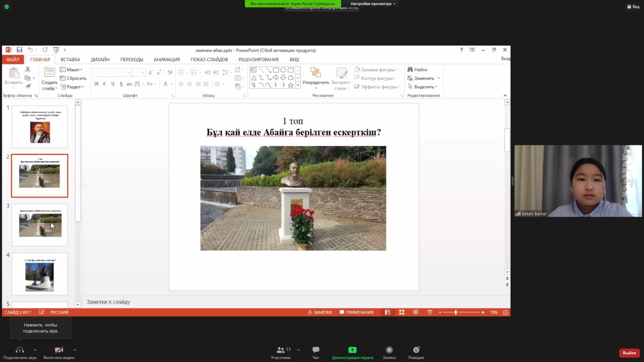Toggle the Comments pane in status bar

tap(356, 312)
